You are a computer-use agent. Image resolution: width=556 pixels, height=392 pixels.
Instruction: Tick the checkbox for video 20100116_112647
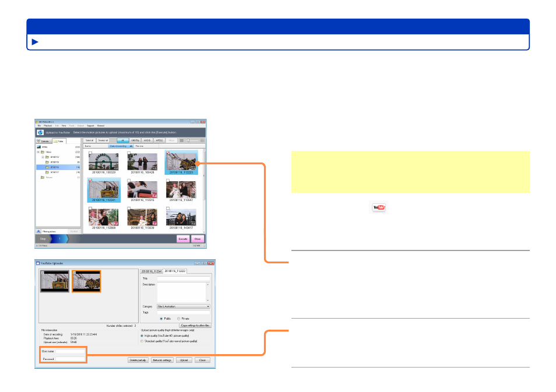[x=168, y=181]
